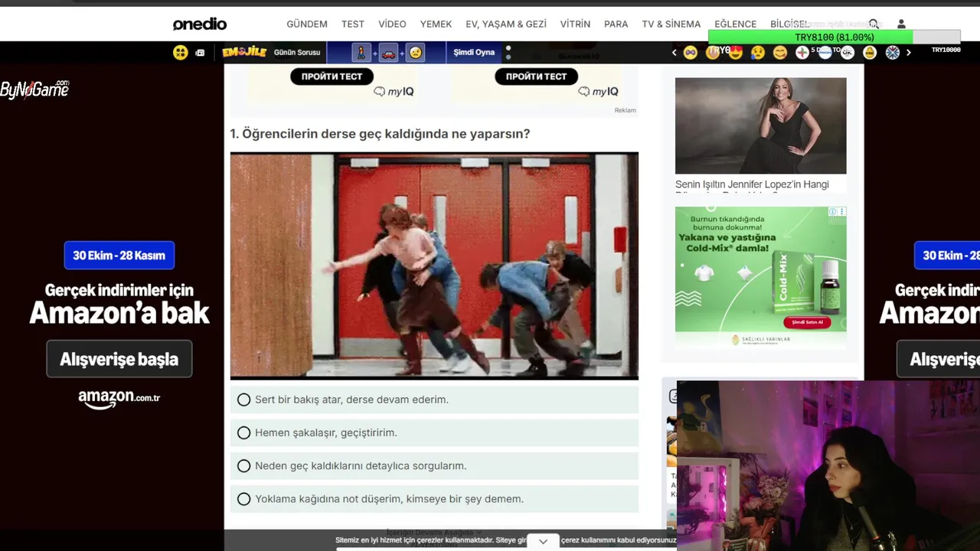Select the yellow keg badge icon
The width and height of the screenshot is (980, 551).
pyautogui.click(x=870, y=52)
